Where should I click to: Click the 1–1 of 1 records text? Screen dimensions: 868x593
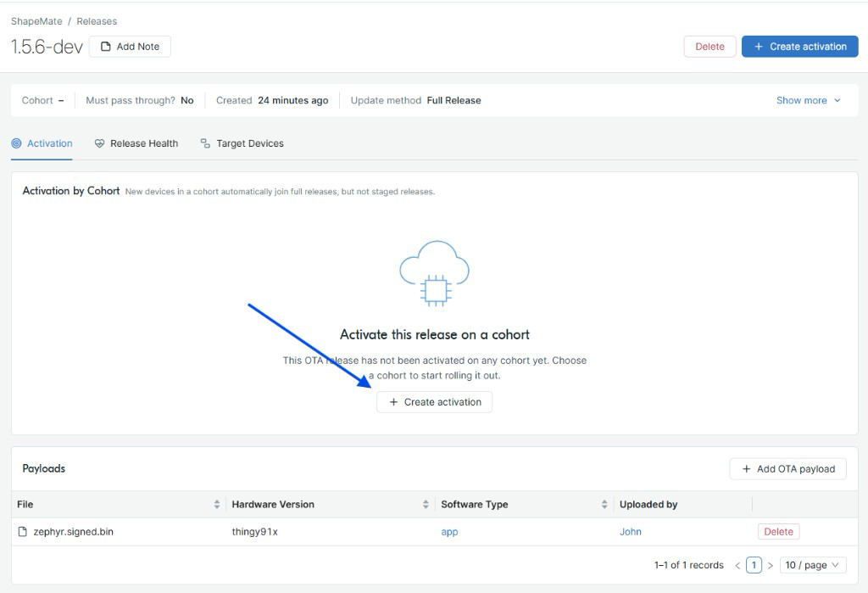[x=688, y=565]
